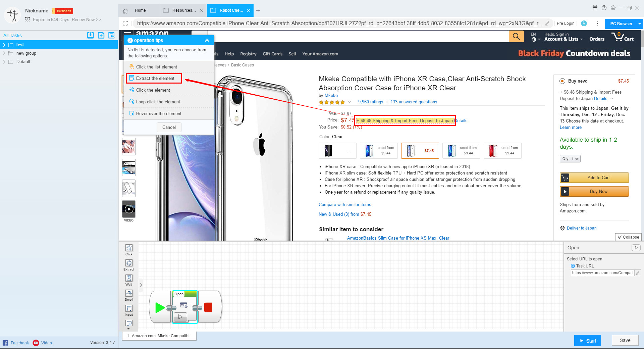Image resolution: width=644 pixels, height=349 pixels.
Task: Create a new task using the plus icon
Action: coord(101,35)
